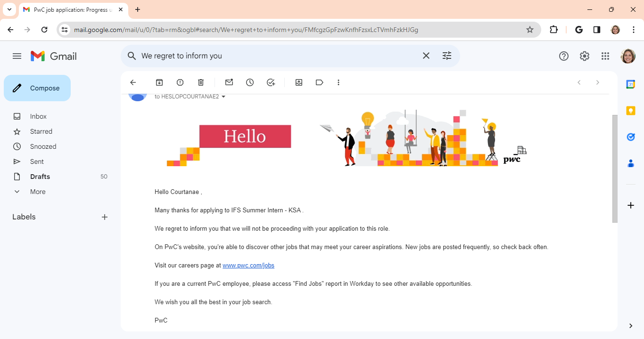View site information icon in address bar
The height and width of the screenshot is (339, 644).
coord(65,30)
